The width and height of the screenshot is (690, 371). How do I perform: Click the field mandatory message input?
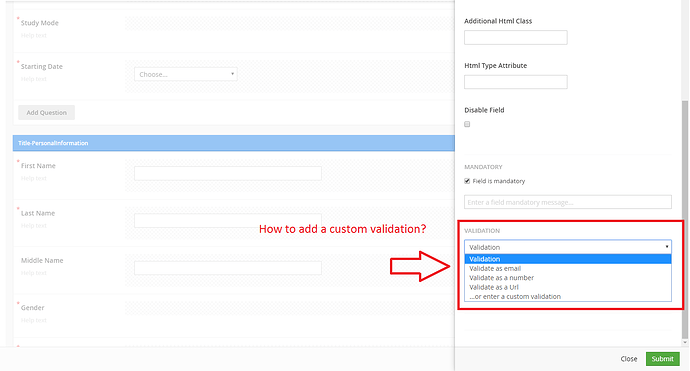coord(568,202)
